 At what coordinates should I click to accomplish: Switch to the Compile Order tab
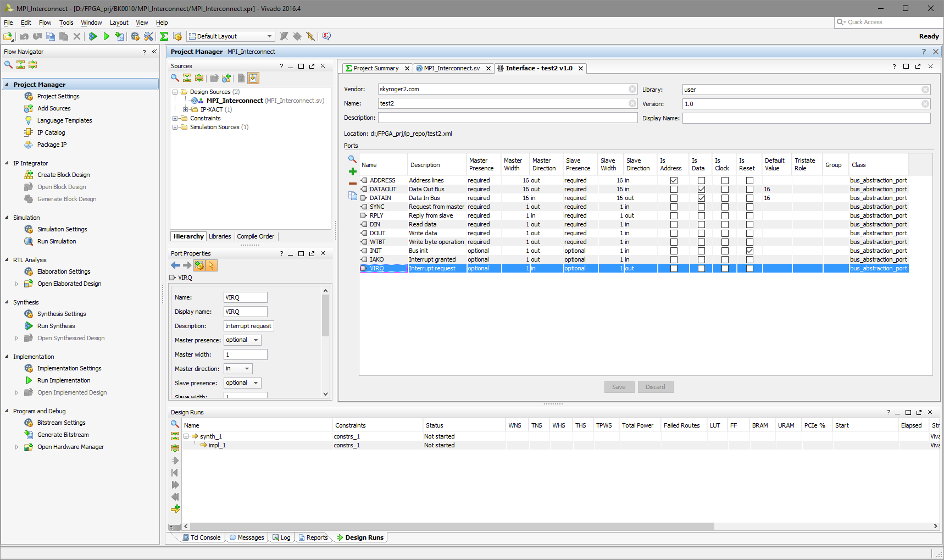pos(256,236)
